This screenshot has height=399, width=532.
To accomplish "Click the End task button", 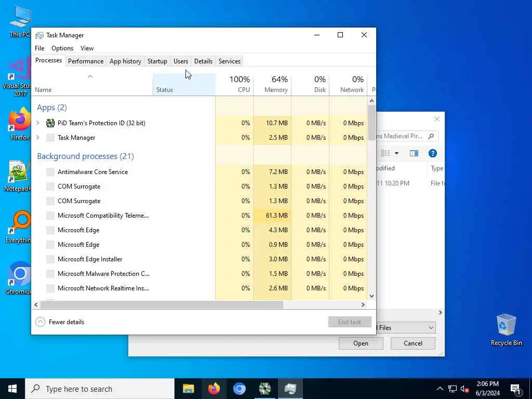I will click(350, 322).
